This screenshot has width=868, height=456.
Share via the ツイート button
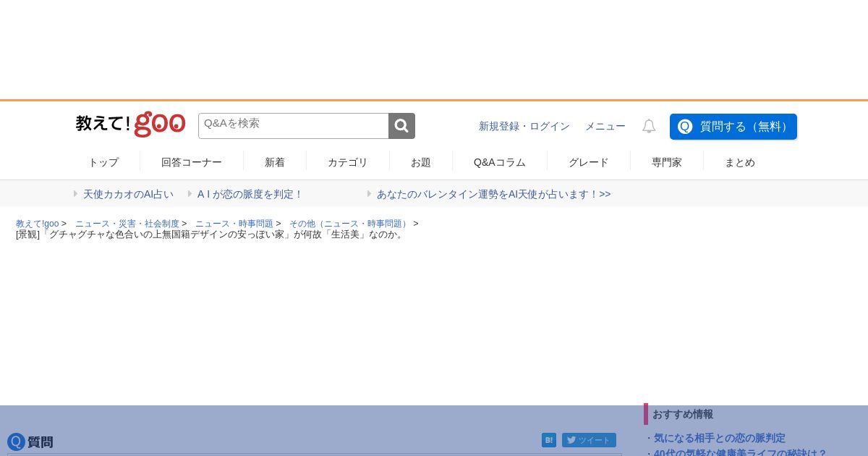pos(589,440)
